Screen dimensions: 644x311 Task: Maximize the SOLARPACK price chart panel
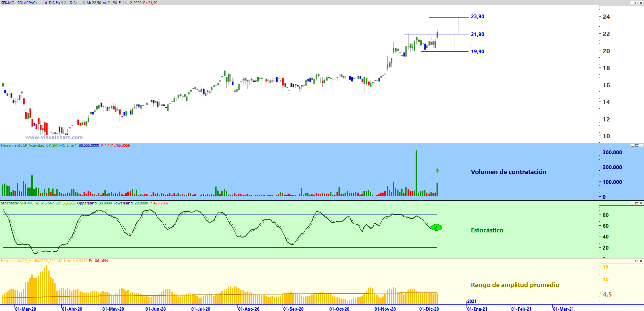click(x=637, y=3)
